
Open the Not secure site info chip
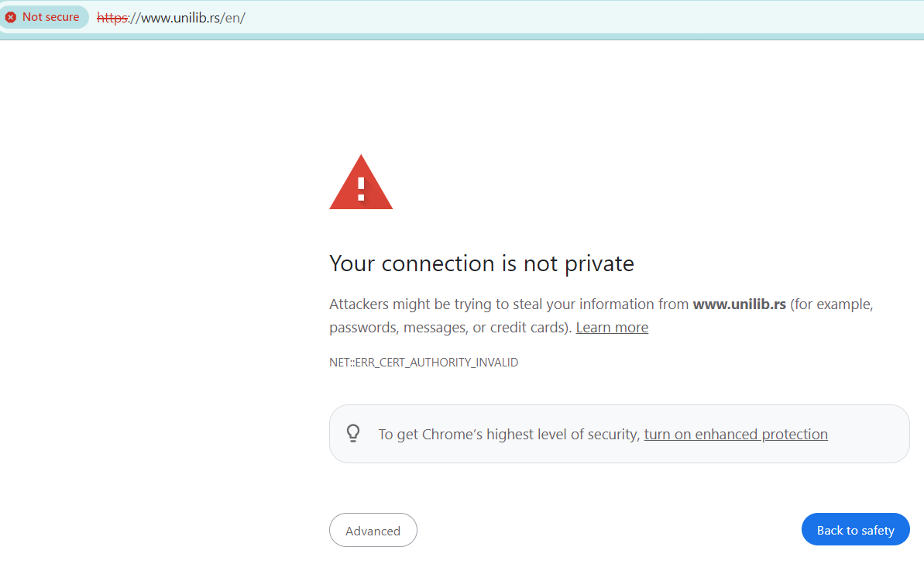point(44,17)
